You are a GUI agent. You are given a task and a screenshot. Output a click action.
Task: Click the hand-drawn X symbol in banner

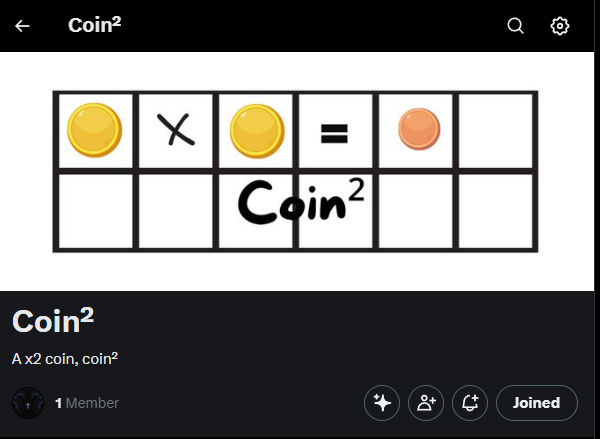(x=176, y=131)
